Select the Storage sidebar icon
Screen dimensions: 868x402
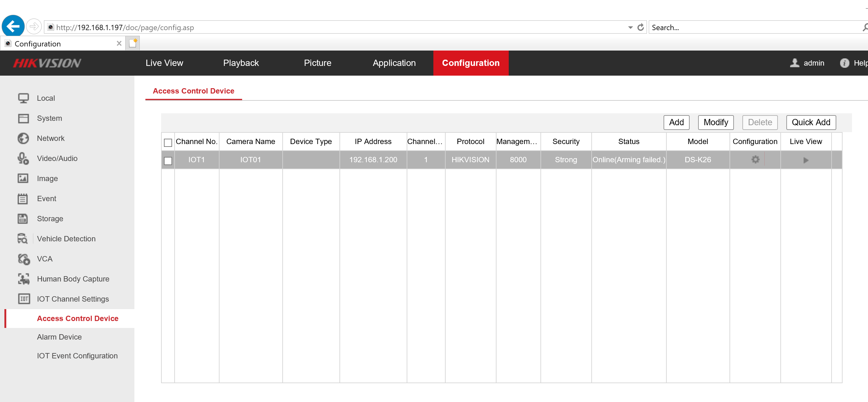tap(23, 218)
